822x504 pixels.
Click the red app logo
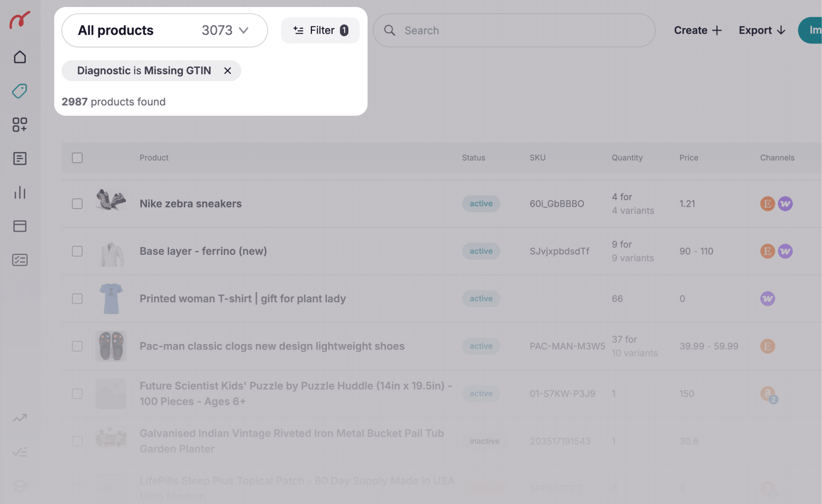point(20,20)
